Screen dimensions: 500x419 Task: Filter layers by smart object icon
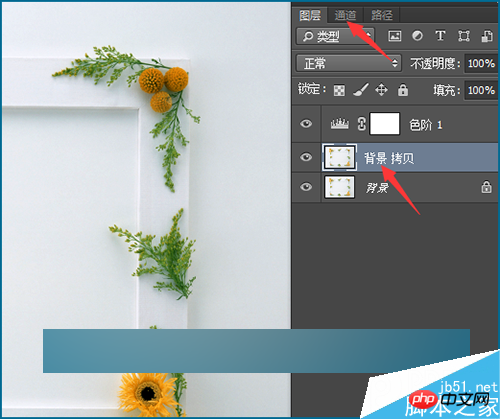coord(487,36)
